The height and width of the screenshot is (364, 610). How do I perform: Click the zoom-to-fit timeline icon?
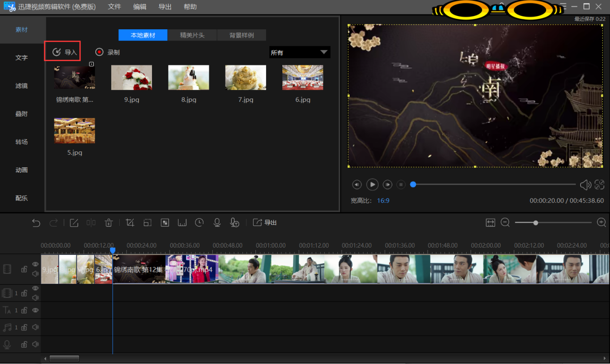point(490,223)
